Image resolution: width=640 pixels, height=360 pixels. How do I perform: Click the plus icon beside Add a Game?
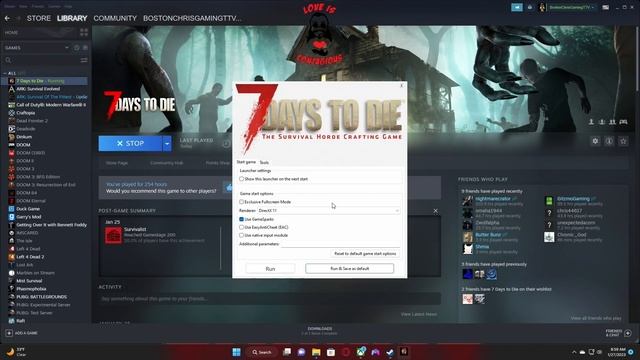[x=9, y=333]
